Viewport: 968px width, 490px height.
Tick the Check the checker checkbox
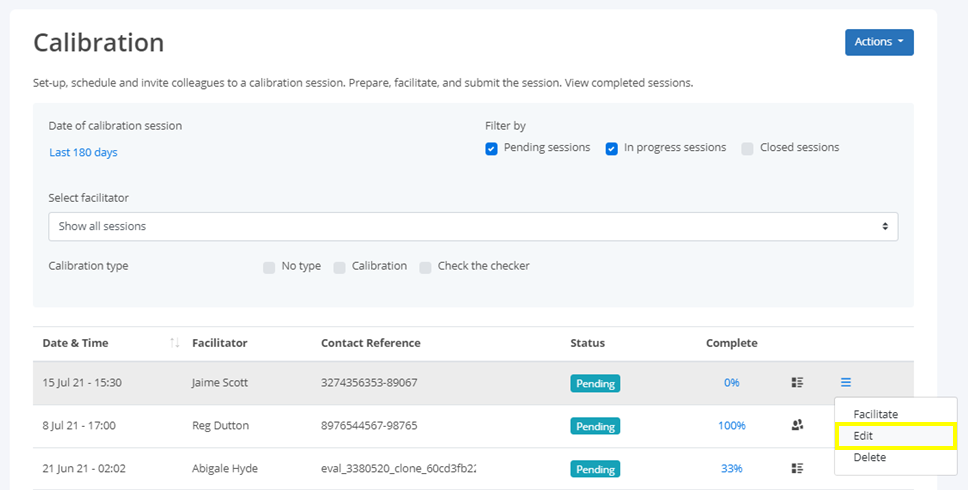coord(425,267)
